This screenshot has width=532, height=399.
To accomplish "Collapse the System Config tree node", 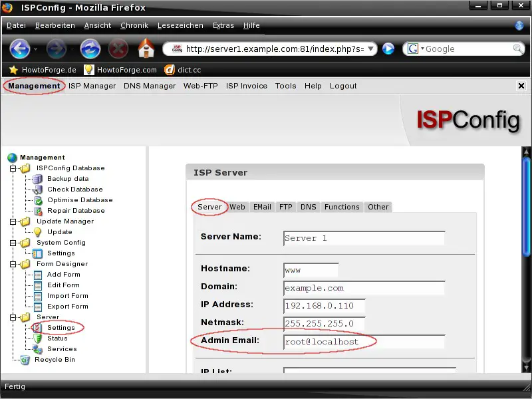I will [13, 243].
